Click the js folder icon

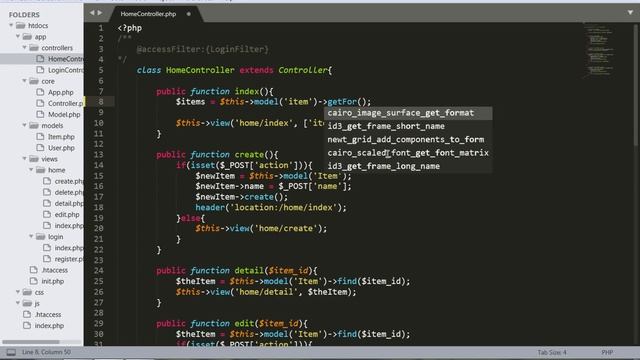coord(27,303)
